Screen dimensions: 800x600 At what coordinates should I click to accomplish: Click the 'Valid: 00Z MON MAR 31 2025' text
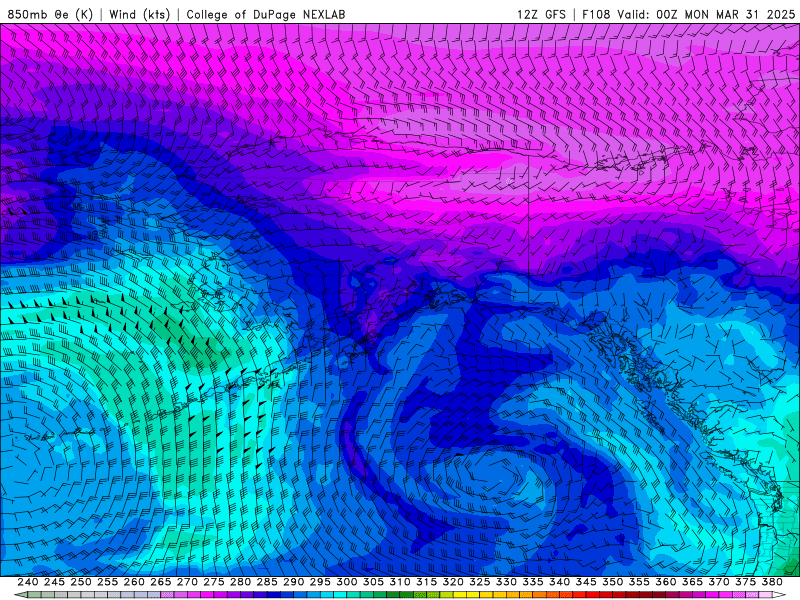click(706, 14)
